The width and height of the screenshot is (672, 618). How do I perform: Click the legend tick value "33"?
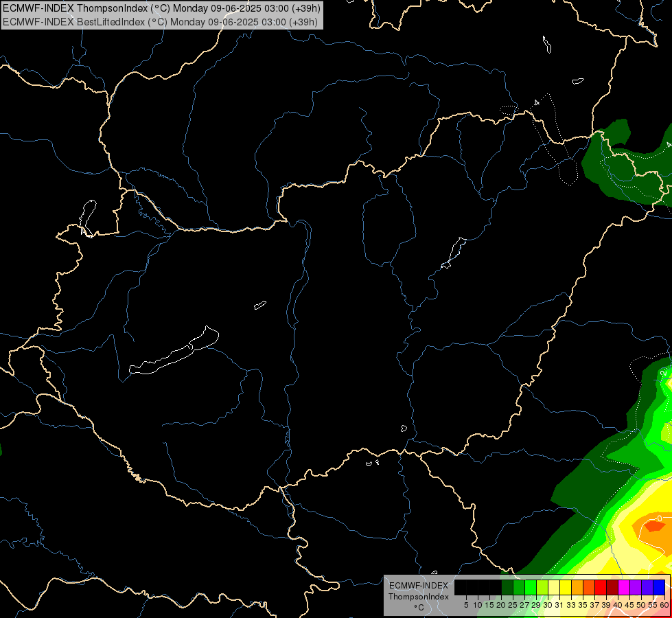[x=571, y=605]
